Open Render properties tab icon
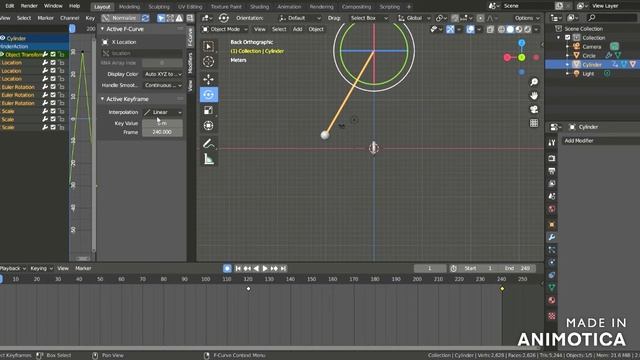This screenshot has height=360, width=640. pos(552,158)
